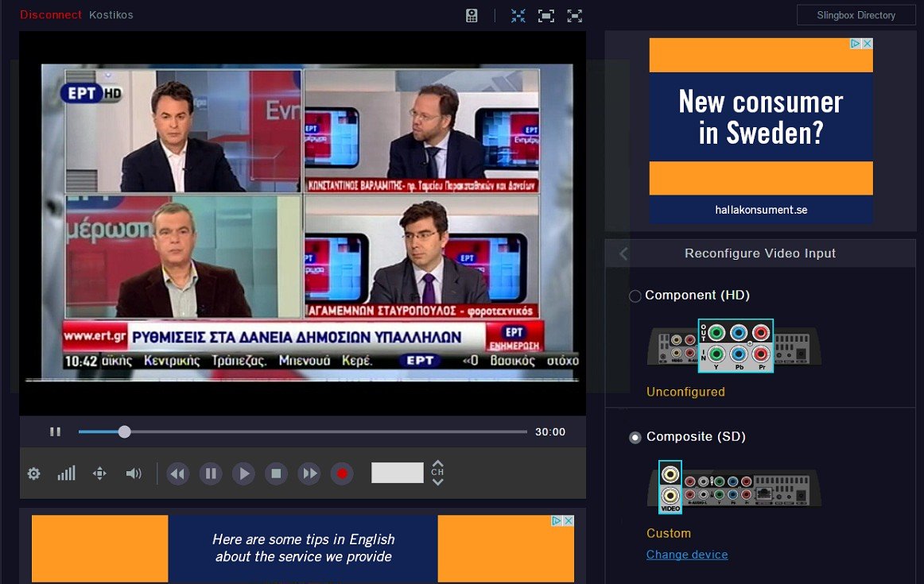Screen dimensions: 924x584
Task: Open AdChoices icon on the bottom banner
Action: (557, 520)
